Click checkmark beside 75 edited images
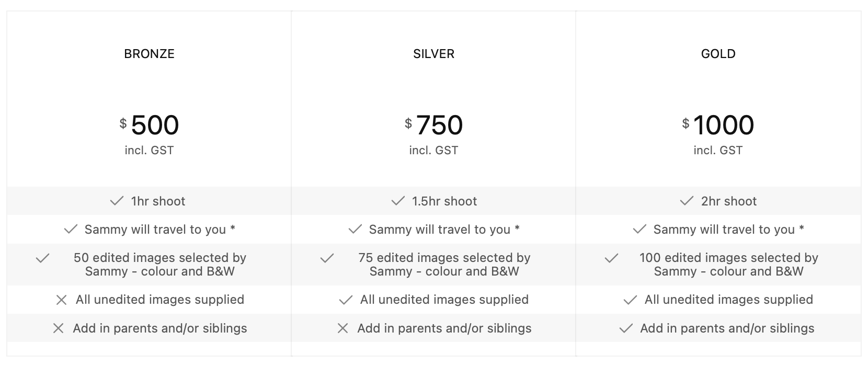The image size is (868, 366). coord(327,258)
